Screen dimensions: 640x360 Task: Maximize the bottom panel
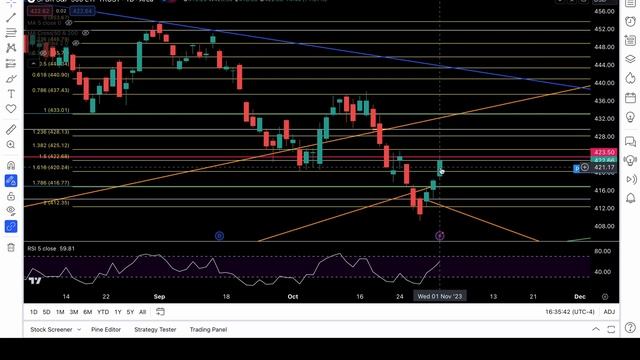pos(611,329)
